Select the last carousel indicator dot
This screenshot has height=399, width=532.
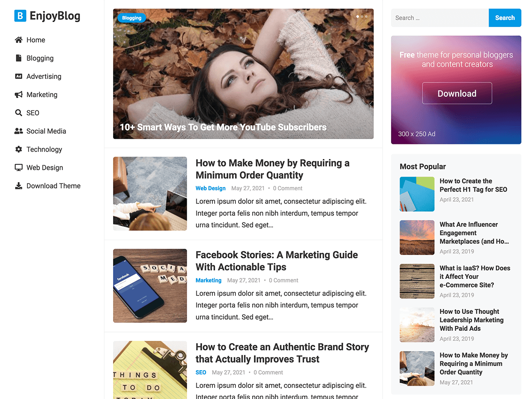point(368,16)
